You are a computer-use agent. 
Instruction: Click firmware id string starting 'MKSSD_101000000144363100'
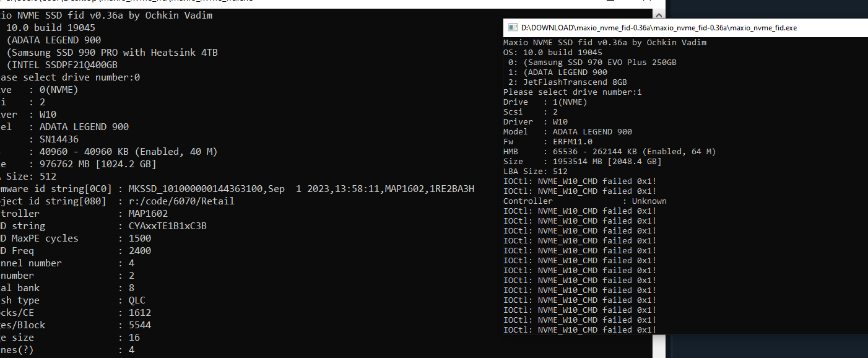302,189
